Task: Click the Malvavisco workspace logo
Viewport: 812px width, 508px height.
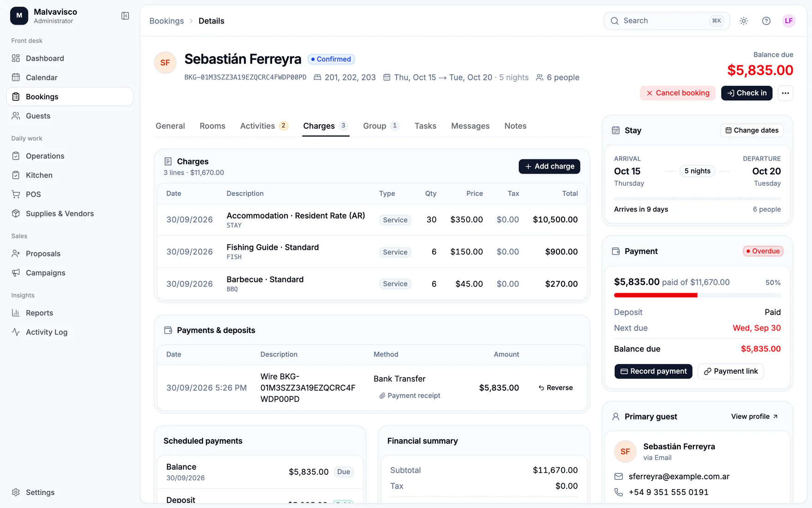Action: click(x=19, y=16)
